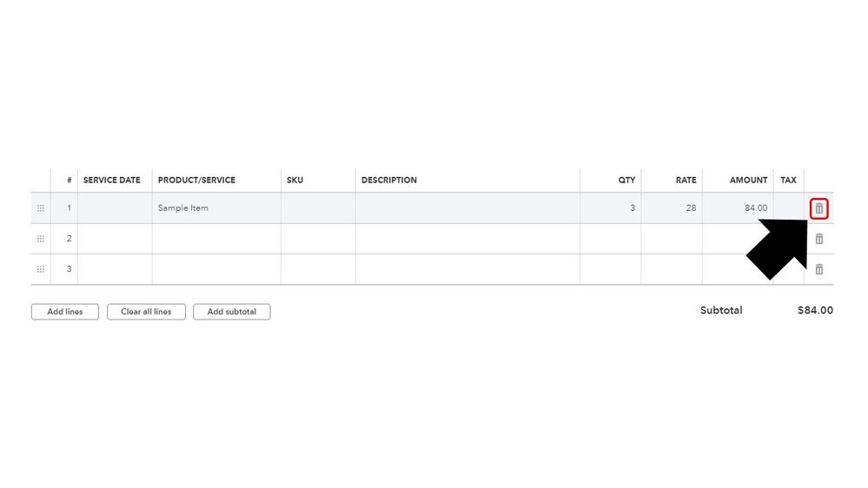Click trash icon on row 2
This screenshot has height=488, width=868.
point(818,239)
